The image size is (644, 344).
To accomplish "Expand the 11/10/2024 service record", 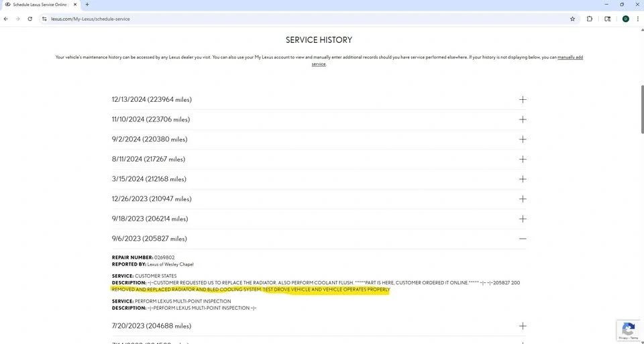I will (x=523, y=119).
